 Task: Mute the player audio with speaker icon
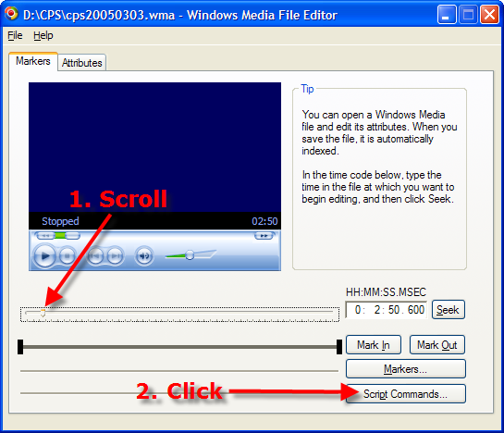(x=144, y=256)
